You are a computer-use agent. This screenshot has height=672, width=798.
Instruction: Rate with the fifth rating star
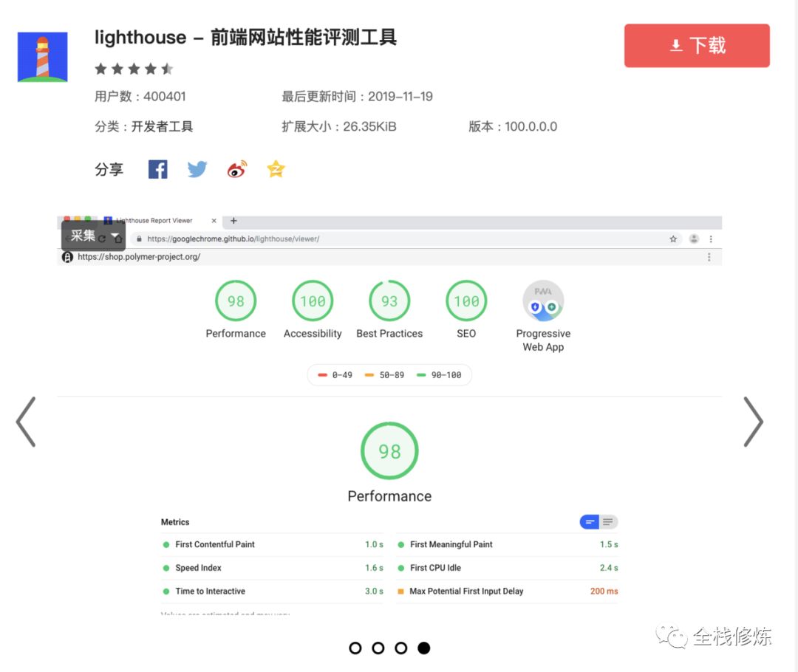coord(168,69)
